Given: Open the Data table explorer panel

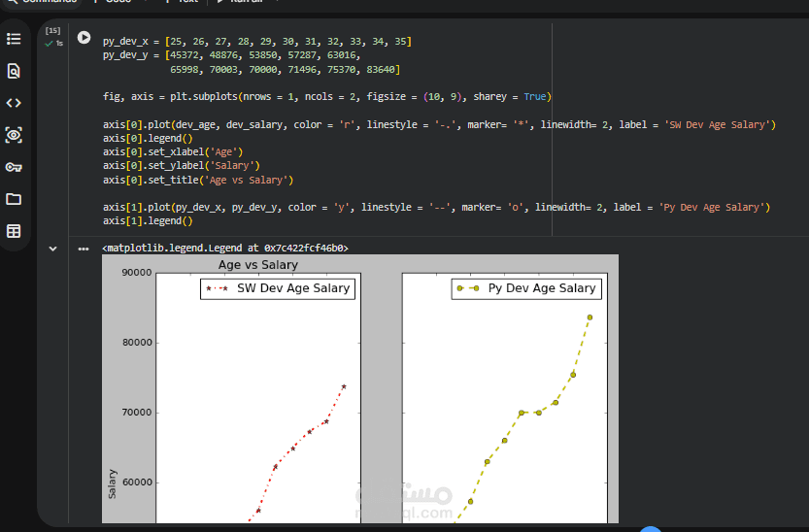Looking at the screenshot, I should pos(14,231).
